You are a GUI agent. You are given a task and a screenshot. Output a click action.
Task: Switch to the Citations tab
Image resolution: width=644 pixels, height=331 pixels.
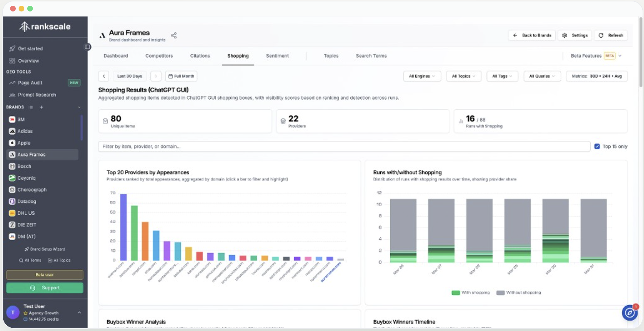pyautogui.click(x=200, y=56)
